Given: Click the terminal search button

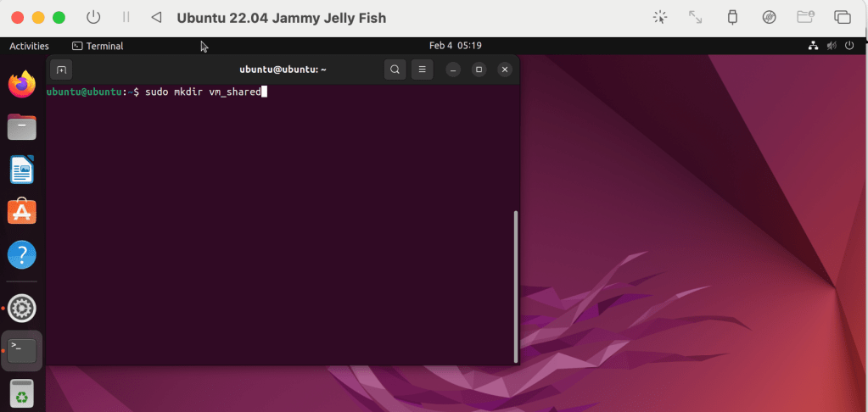Looking at the screenshot, I should 395,70.
